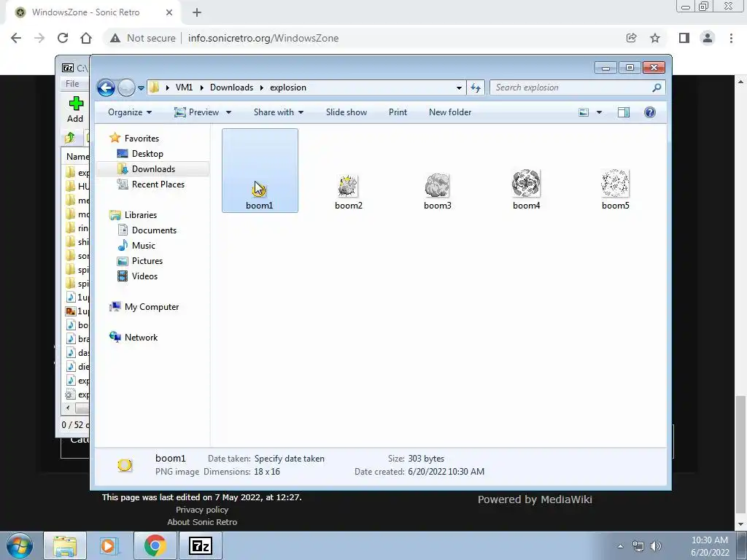Image resolution: width=747 pixels, height=560 pixels.
Task: Click the volume icon in system tray
Action: [656, 545]
